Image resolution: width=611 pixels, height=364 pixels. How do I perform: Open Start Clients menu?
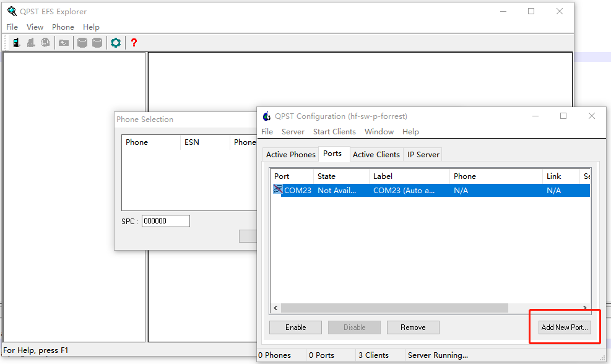click(x=334, y=132)
